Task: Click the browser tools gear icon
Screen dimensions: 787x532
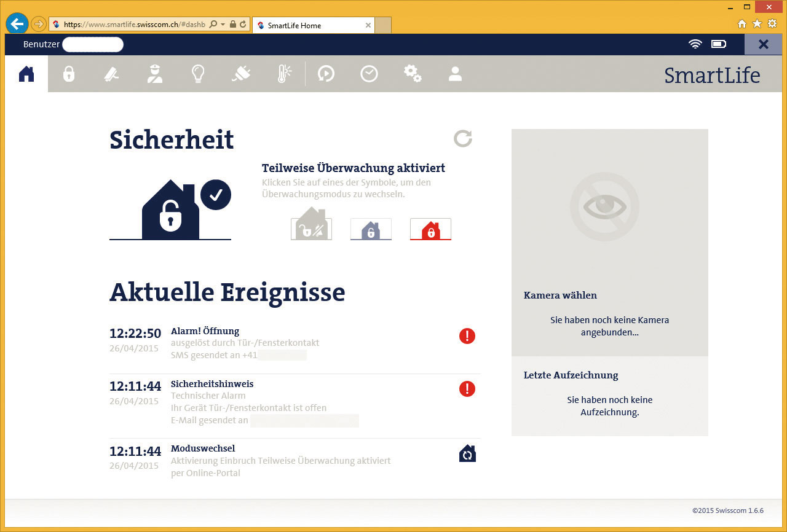Action: pyautogui.click(x=772, y=23)
